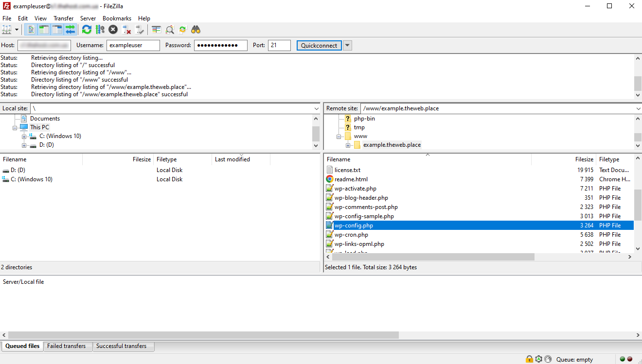Open the Help menu
The width and height of the screenshot is (642, 364).
[x=144, y=18]
